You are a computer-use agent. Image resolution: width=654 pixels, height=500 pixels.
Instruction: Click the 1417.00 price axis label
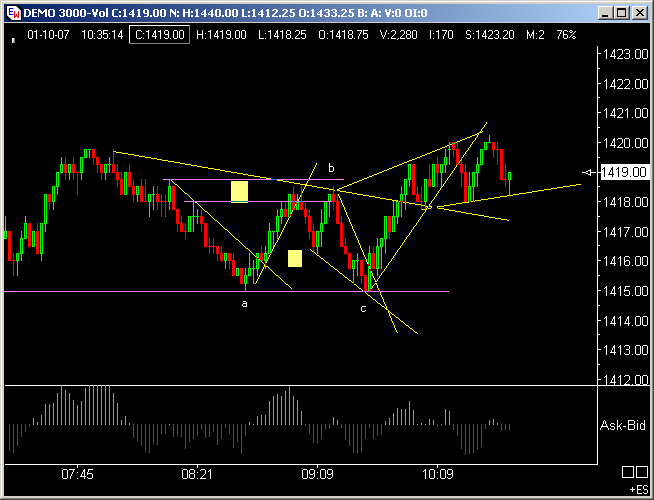[626, 232]
